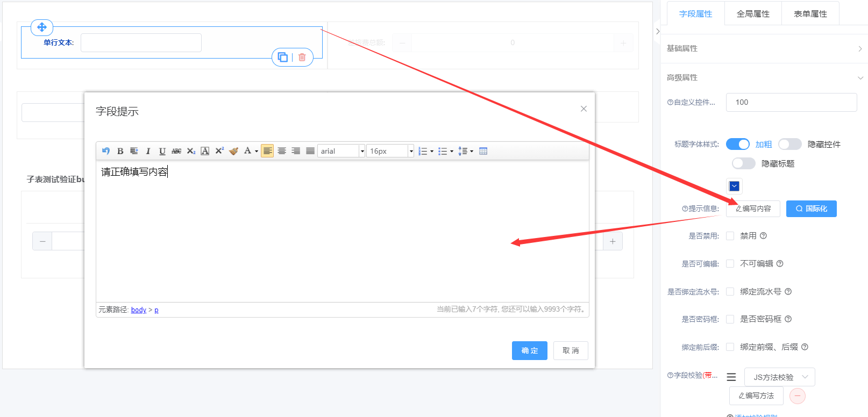Toggle the 加粗 bold title switch
This screenshot has height=417, width=868.
[x=738, y=144]
